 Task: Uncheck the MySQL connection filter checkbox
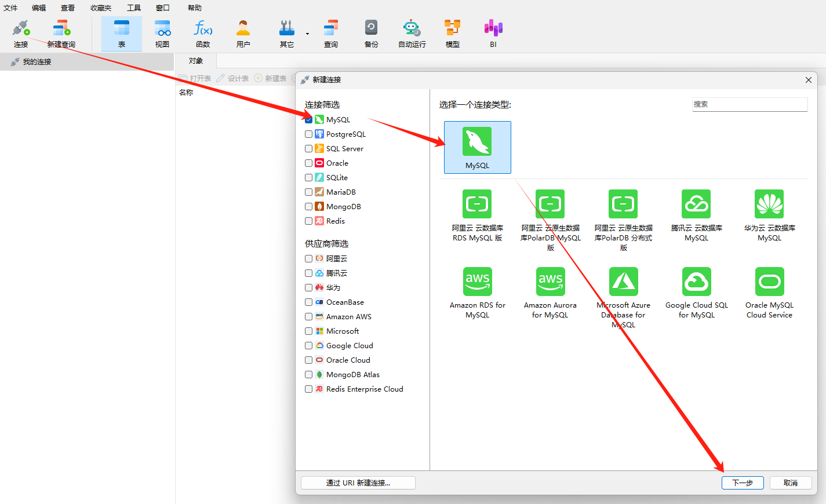coord(309,120)
